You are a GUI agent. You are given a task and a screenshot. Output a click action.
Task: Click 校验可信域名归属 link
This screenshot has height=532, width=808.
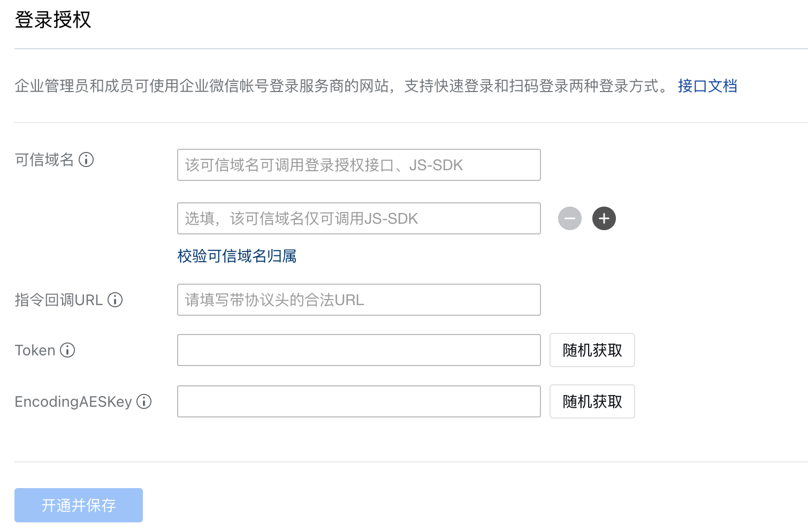237,256
